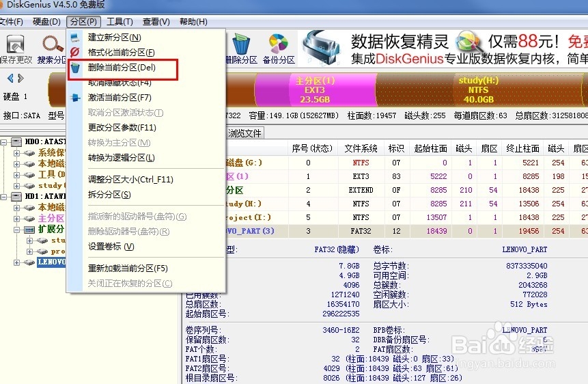588x384 pixels.
Task: Select the 扩展分区 item in tree
Action: [51, 229]
